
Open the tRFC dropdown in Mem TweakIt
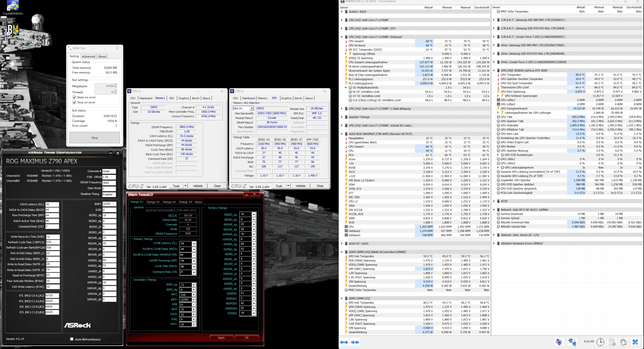(x=194, y=295)
